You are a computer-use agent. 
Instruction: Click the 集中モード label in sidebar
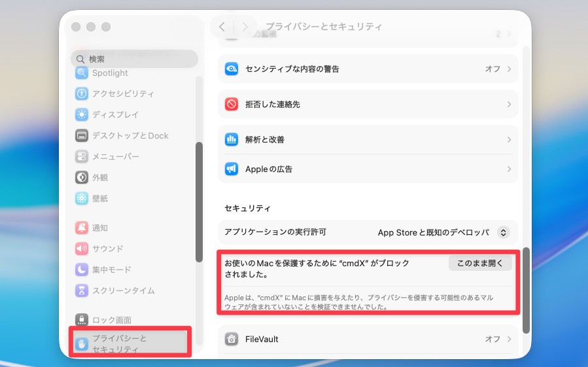(112, 270)
